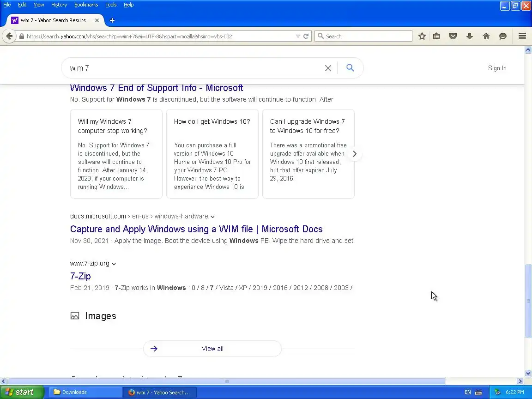Image resolution: width=532 pixels, height=399 pixels.
Task: Click the View all images button
Action: [x=212, y=349]
